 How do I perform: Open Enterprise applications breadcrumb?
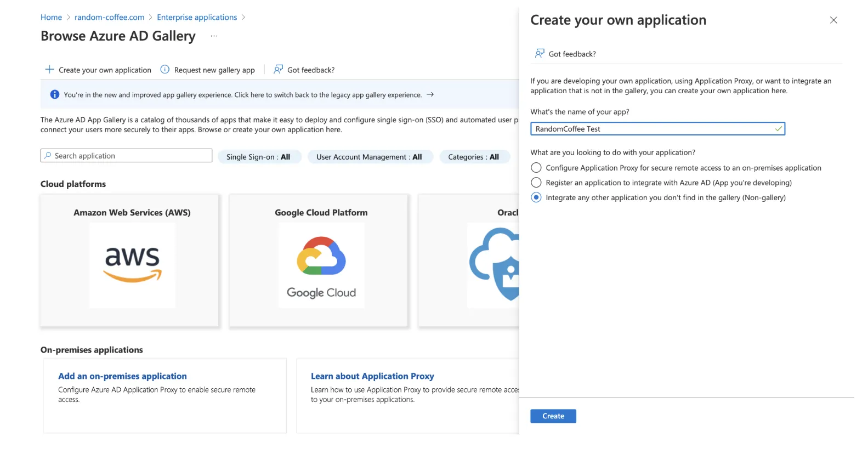pos(197,18)
